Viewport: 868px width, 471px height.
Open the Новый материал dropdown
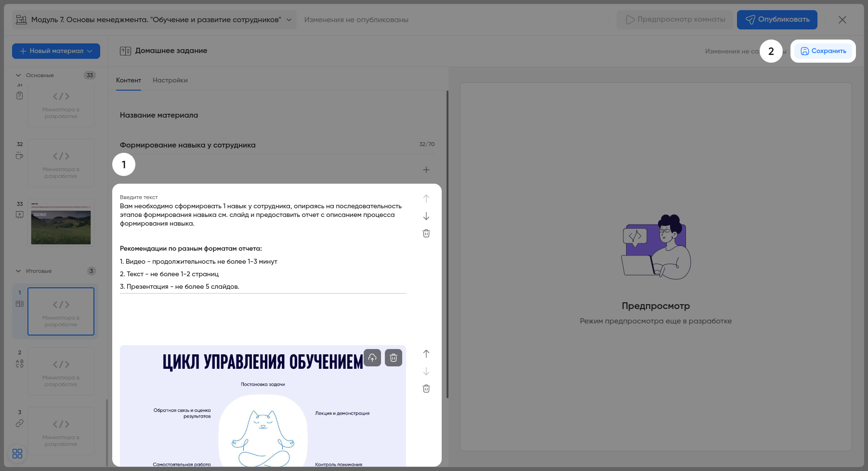coord(56,51)
